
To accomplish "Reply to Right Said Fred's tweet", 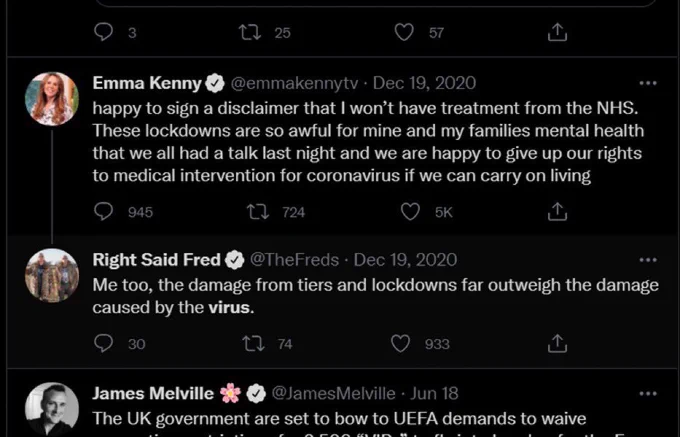I will pyautogui.click(x=104, y=344).
